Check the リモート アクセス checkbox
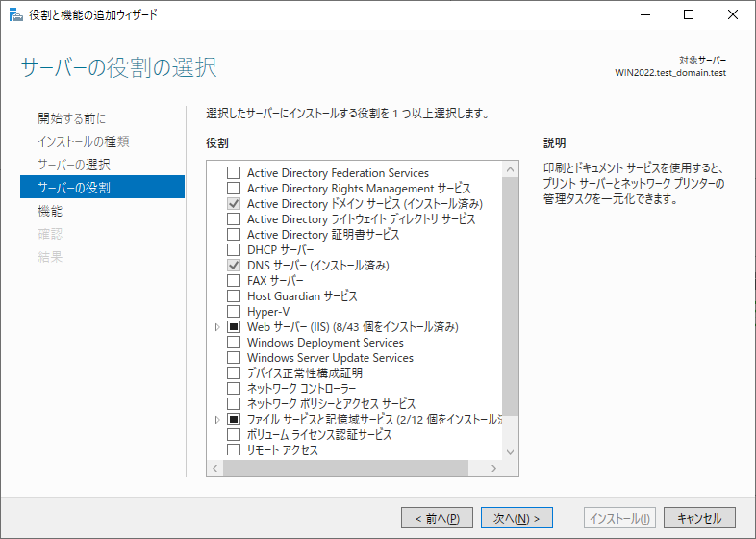This screenshot has height=539, width=756. click(x=234, y=449)
